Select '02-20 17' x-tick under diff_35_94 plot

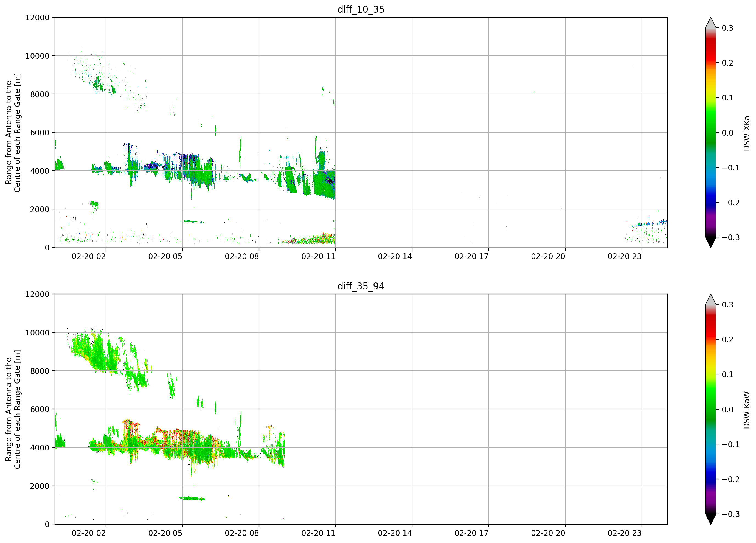[471, 533]
